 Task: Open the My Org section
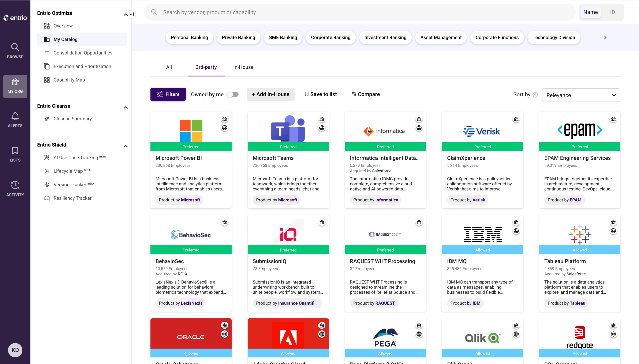tap(15, 86)
